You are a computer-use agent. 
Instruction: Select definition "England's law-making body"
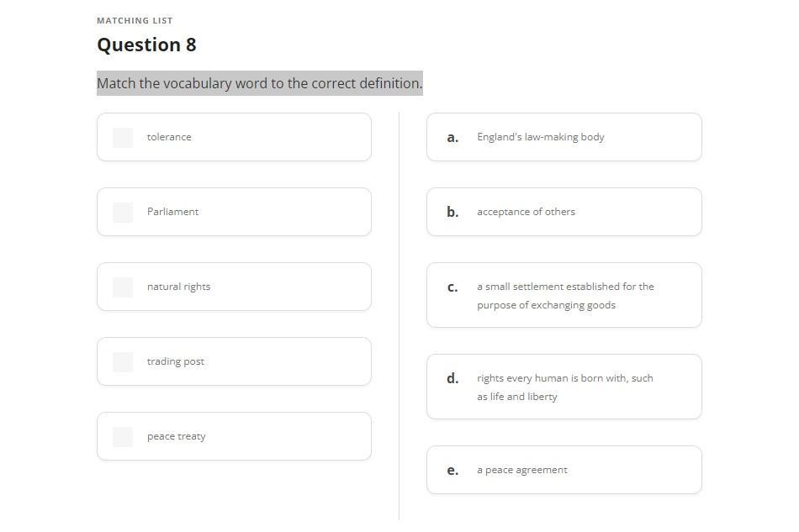540,137
